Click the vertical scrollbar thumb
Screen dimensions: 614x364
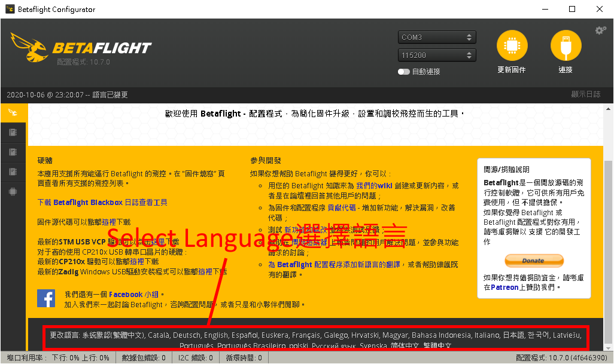click(608, 251)
